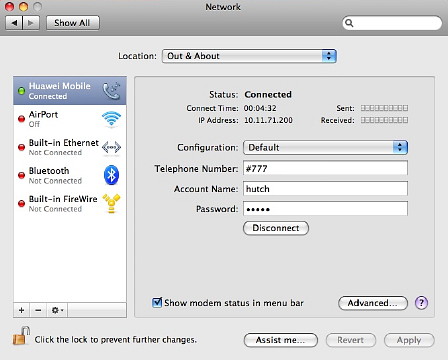Screen dimensions: 448x360
Task: Click the Built-in Ethernet arrows icon
Action: (111, 147)
